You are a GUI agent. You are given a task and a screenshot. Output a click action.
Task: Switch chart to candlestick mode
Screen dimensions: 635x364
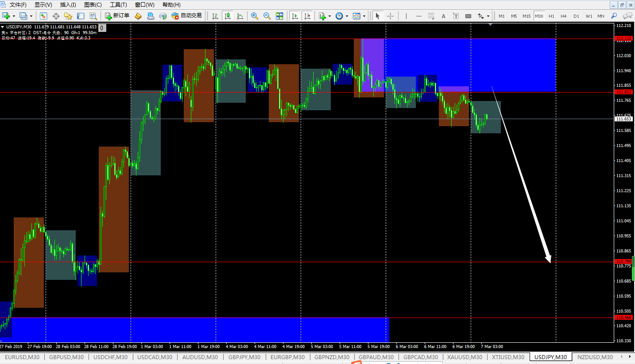pos(228,16)
